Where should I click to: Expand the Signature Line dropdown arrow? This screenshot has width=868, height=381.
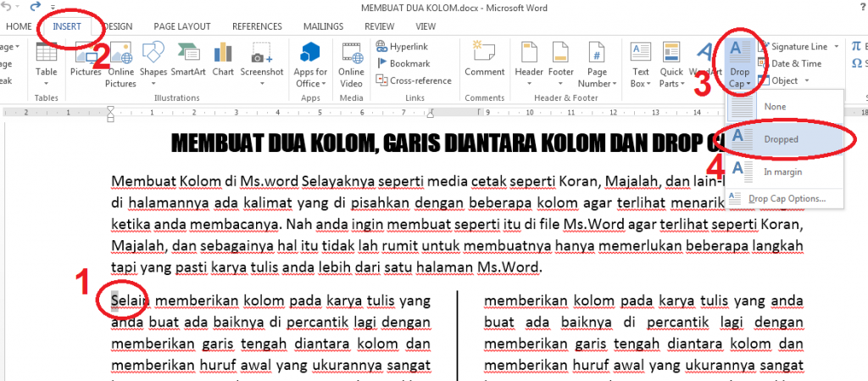(836, 47)
